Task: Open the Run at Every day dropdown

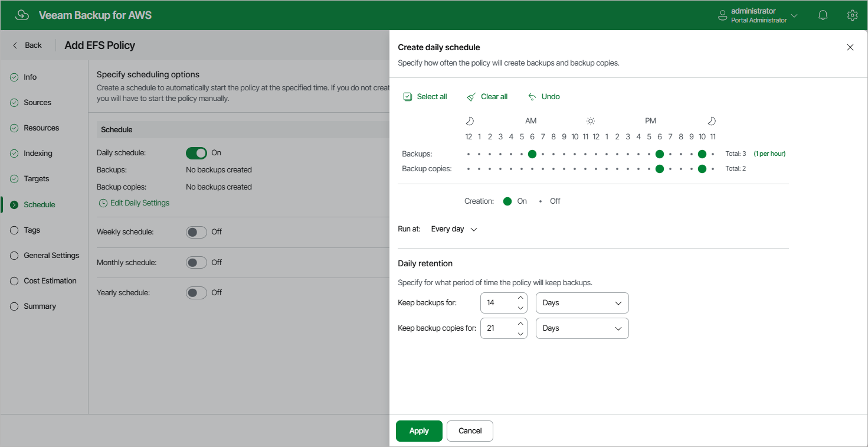Action: click(x=454, y=229)
